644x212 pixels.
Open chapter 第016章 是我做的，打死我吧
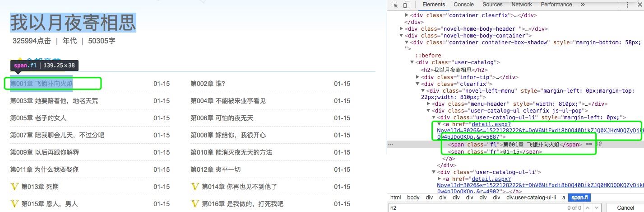242,204
